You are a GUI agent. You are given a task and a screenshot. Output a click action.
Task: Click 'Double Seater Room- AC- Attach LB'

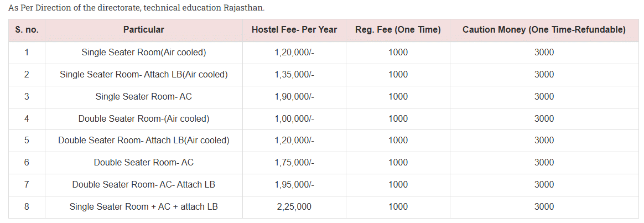tap(143, 185)
